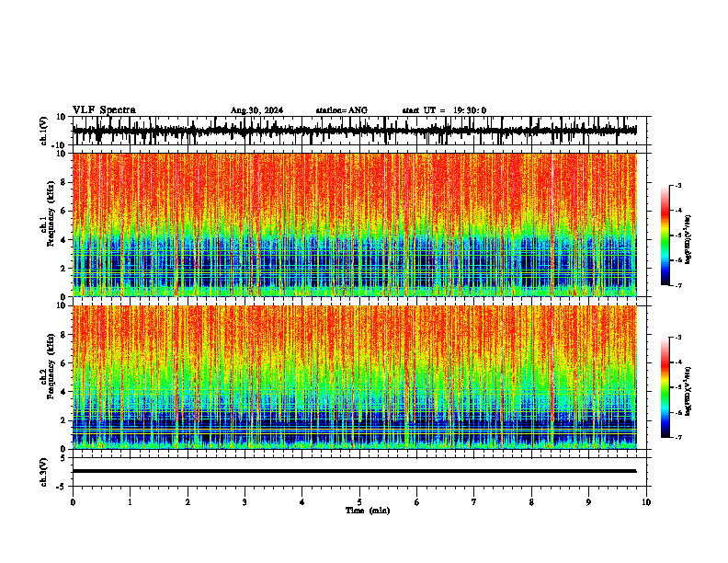
Task: Click inside the ch.1 spectrogram plot
Action: tap(354, 224)
